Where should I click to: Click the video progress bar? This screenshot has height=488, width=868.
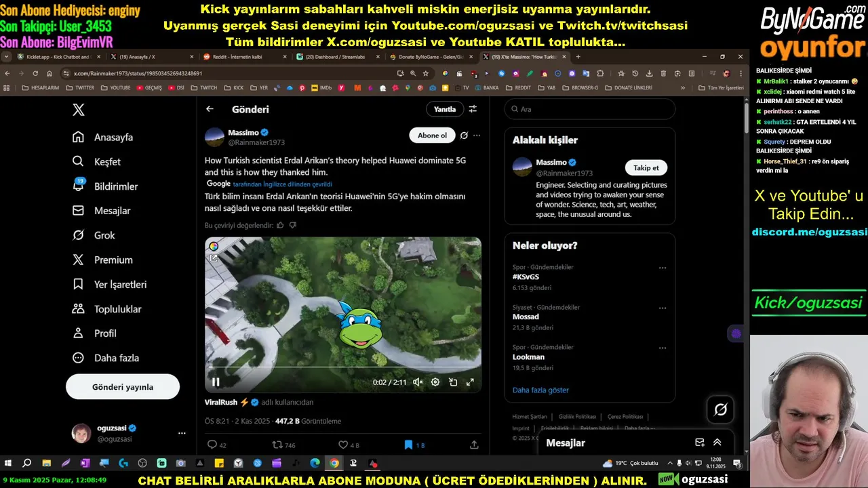coord(343,368)
